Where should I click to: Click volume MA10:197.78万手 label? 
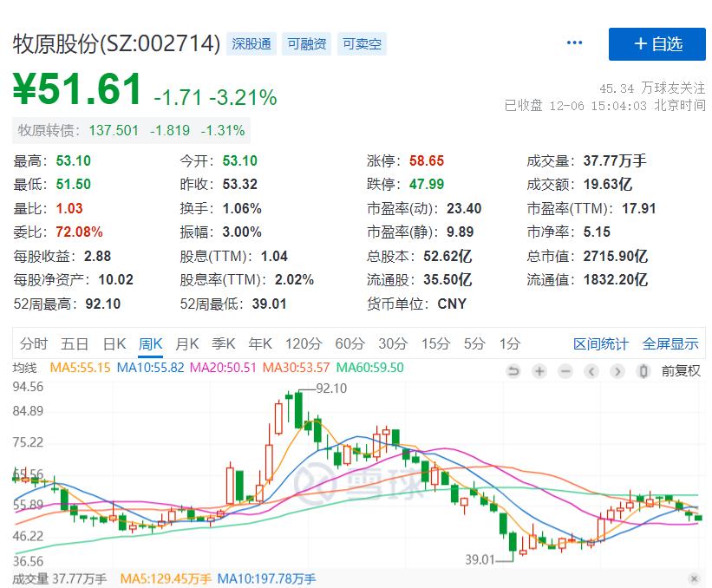(266, 579)
